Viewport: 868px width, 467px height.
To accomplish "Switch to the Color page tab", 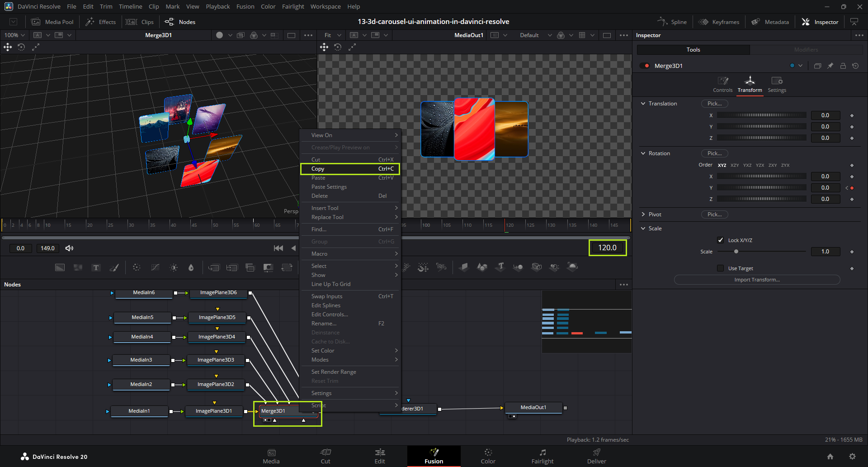I will 488,456.
